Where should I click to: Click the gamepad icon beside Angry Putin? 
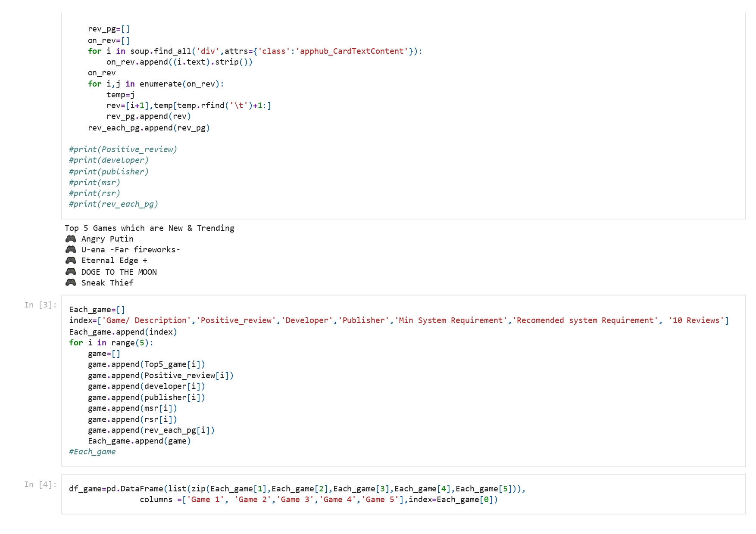pyautogui.click(x=71, y=239)
